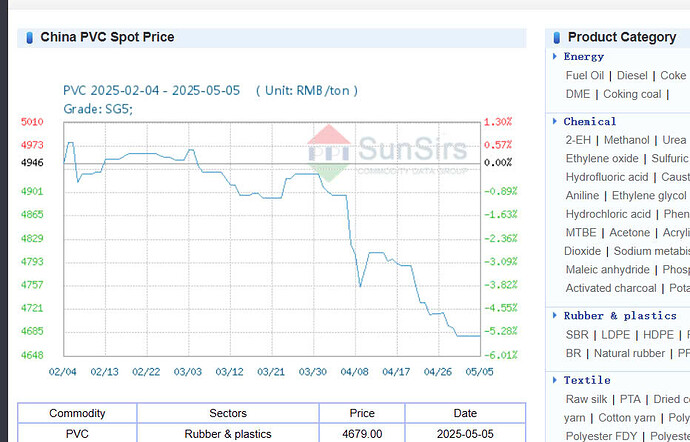Open the Diesel link
690x442 pixels.
click(632, 75)
